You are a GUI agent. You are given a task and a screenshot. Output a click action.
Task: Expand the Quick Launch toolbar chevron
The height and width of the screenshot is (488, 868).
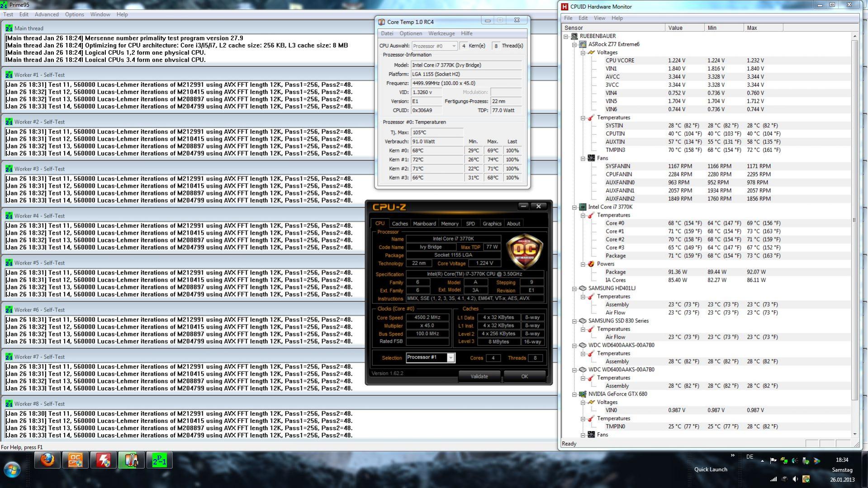click(x=733, y=455)
